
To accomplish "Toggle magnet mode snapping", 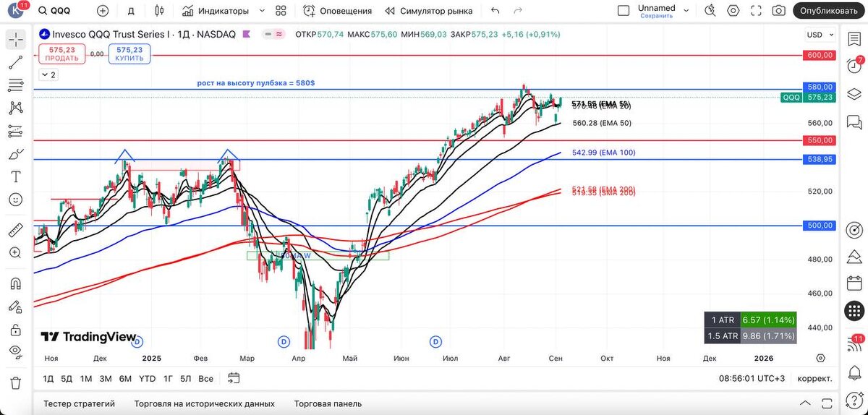I will 15,283.
